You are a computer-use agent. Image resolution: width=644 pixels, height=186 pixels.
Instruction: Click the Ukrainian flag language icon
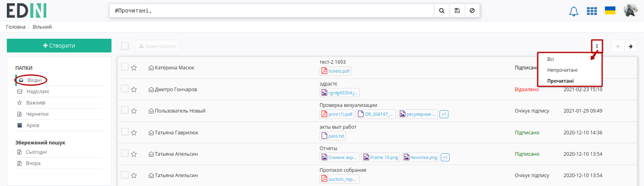point(610,10)
